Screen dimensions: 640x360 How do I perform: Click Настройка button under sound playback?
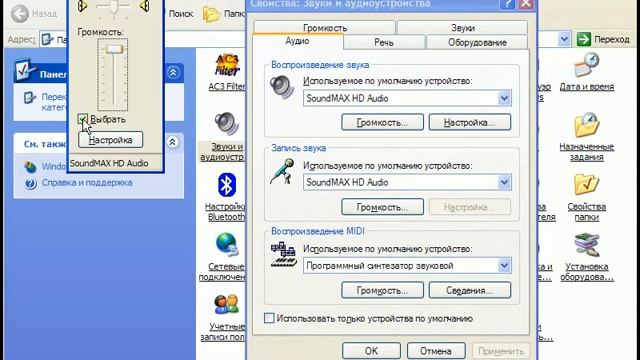469,122
